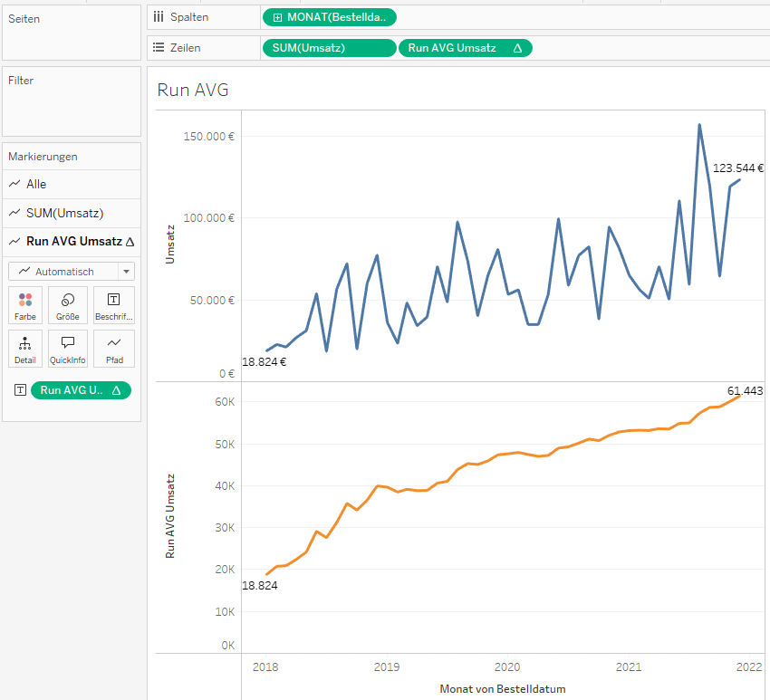Click the Run AVG Umsatz pill in Zeilen
The image size is (770, 700).
click(453, 48)
